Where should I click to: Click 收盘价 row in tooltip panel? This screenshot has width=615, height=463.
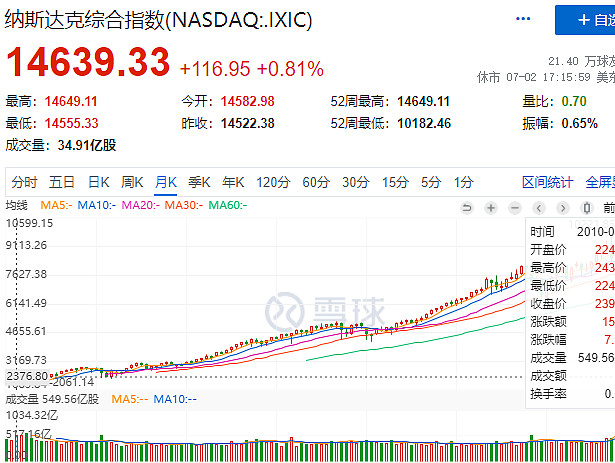(x=572, y=303)
